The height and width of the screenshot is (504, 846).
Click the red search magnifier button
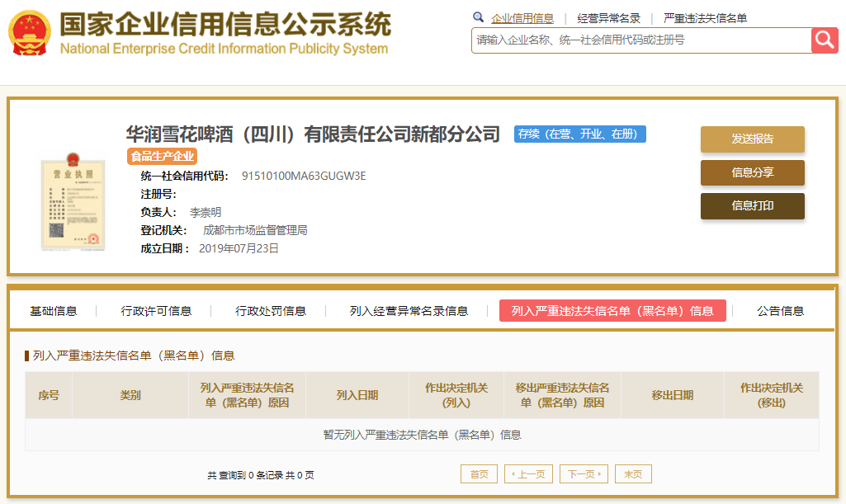coord(825,40)
